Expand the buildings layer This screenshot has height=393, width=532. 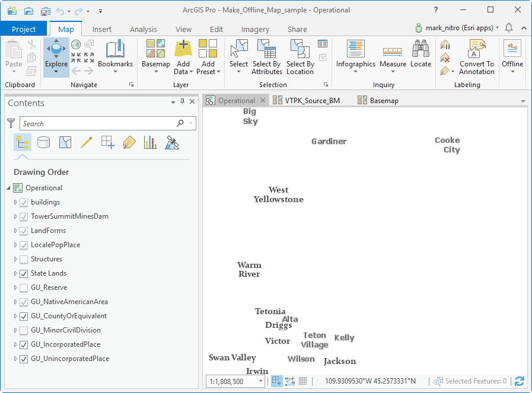pyautogui.click(x=15, y=202)
